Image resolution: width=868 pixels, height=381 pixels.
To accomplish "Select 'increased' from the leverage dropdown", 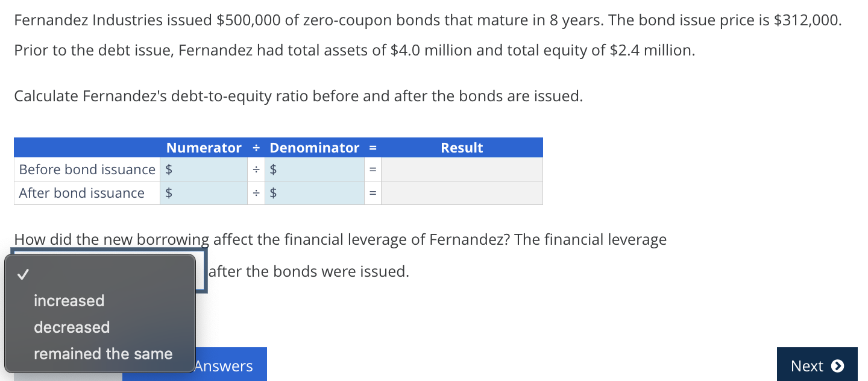I will 69,301.
